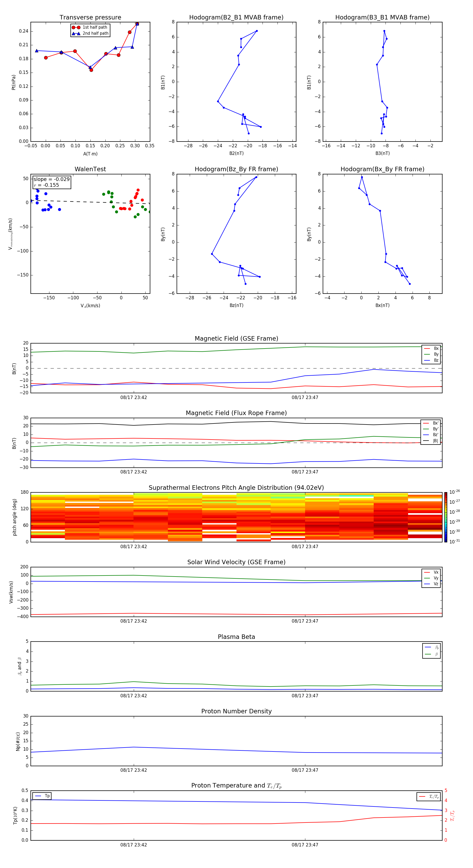Click the 'Proton Number Density' title

(x=236, y=711)
